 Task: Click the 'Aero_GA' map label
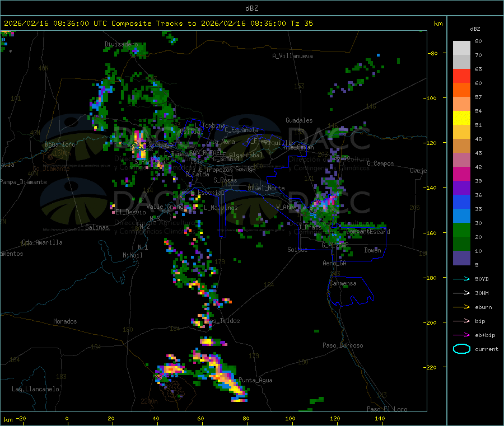(x=335, y=263)
